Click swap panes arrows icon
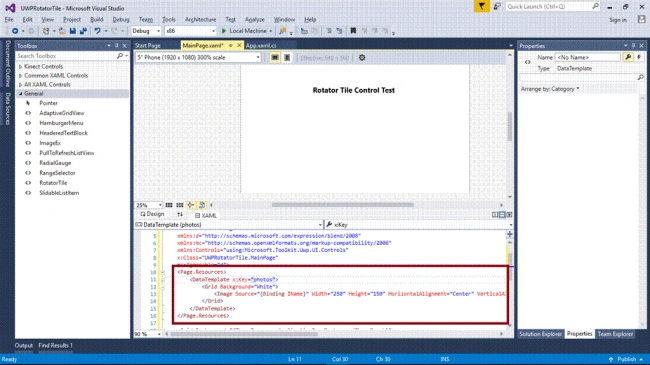650x365 pixels. tap(180, 214)
